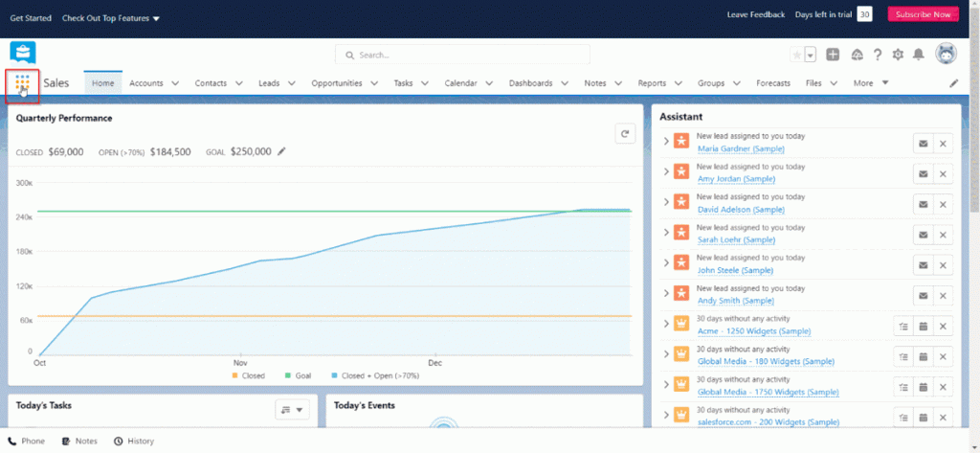This screenshot has width=980, height=453.
Task: Open the David Adelson (Sample) lead link
Action: (741, 209)
